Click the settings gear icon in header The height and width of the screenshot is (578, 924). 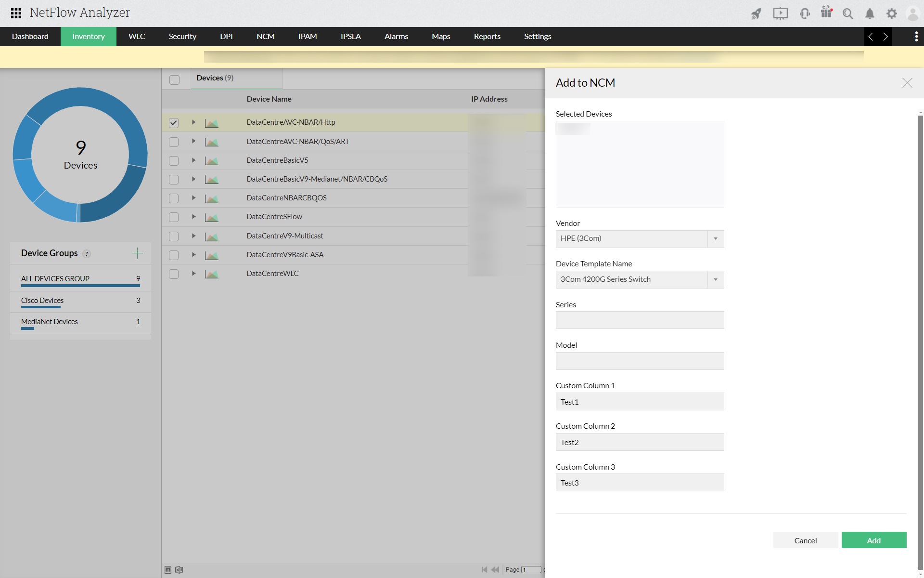point(892,13)
